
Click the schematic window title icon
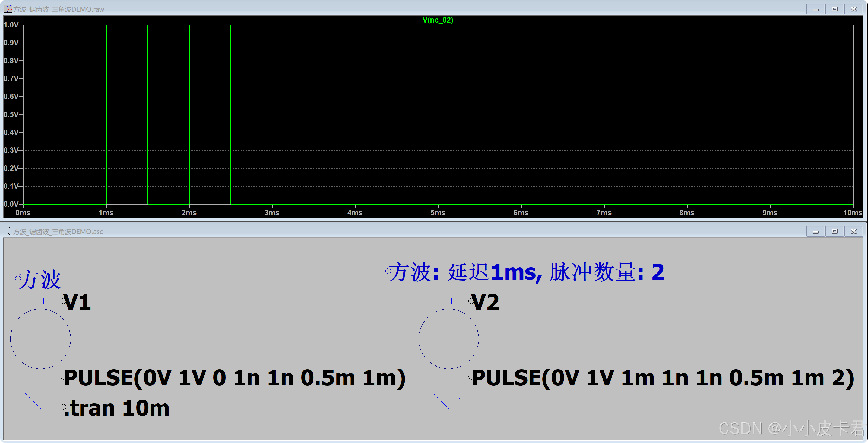pos(7,231)
